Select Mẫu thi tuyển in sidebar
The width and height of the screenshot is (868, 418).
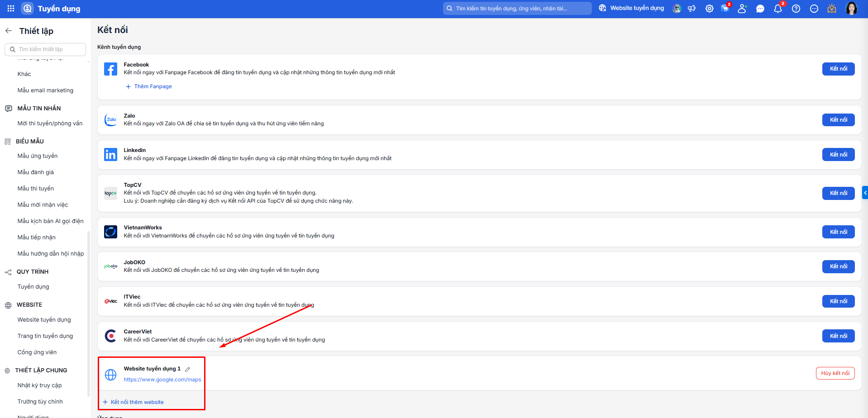click(x=36, y=189)
